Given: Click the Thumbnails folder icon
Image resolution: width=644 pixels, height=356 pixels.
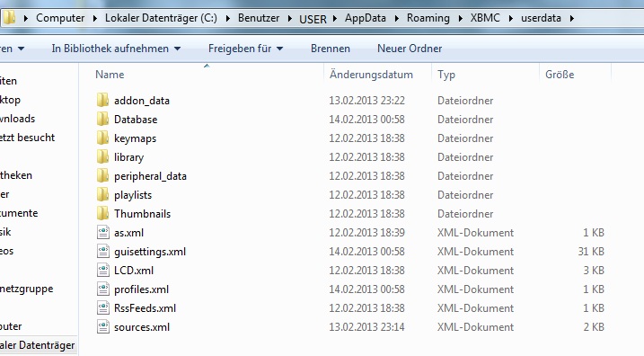Looking at the screenshot, I should [102, 213].
